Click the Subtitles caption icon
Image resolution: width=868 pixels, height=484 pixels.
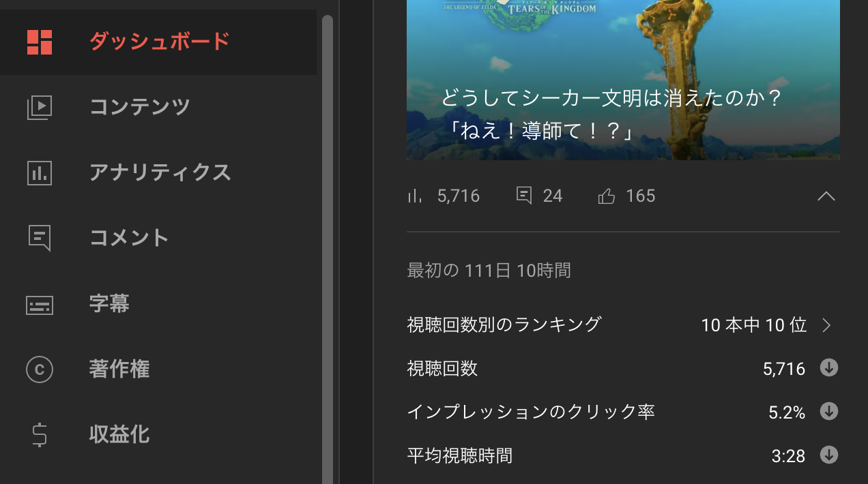coord(40,305)
